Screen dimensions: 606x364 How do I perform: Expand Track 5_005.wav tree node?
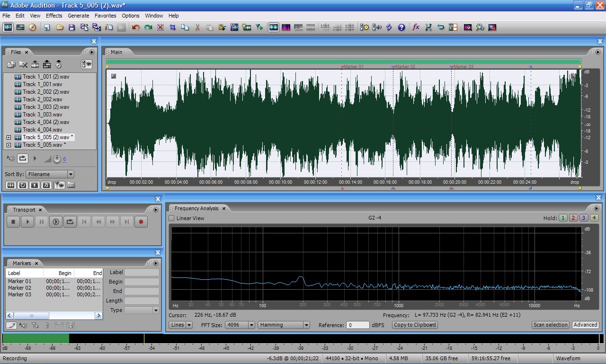pos(9,145)
